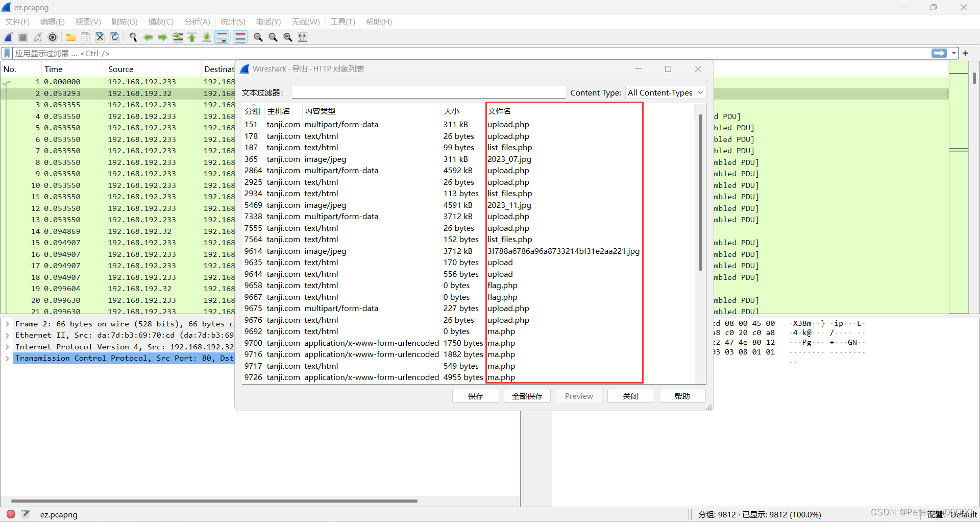Go to the first packet
980x522 pixels.
click(x=191, y=37)
